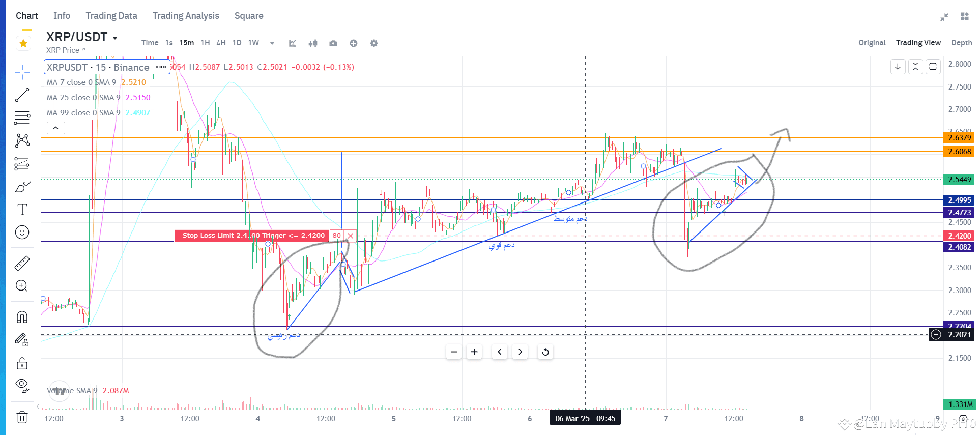Toggle magnet mode
Image resolution: width=980 pixels, height=435 pixels.
pos(22,317)
